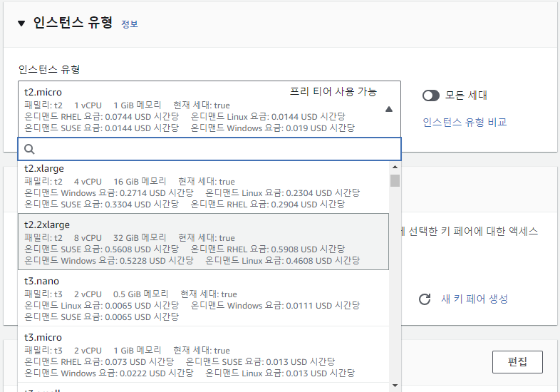Click the dropdown list scrollbar thumb

click(395, 180)
